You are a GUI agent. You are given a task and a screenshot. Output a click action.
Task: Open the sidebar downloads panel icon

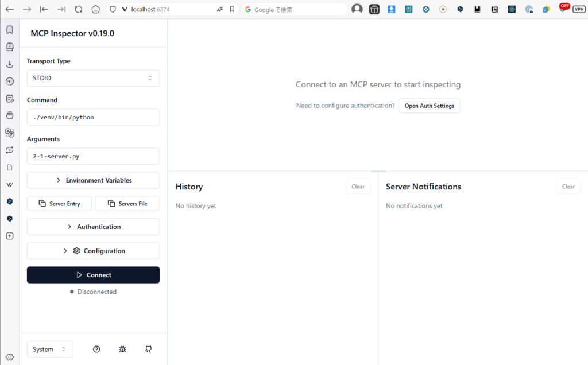pos(10,64)
